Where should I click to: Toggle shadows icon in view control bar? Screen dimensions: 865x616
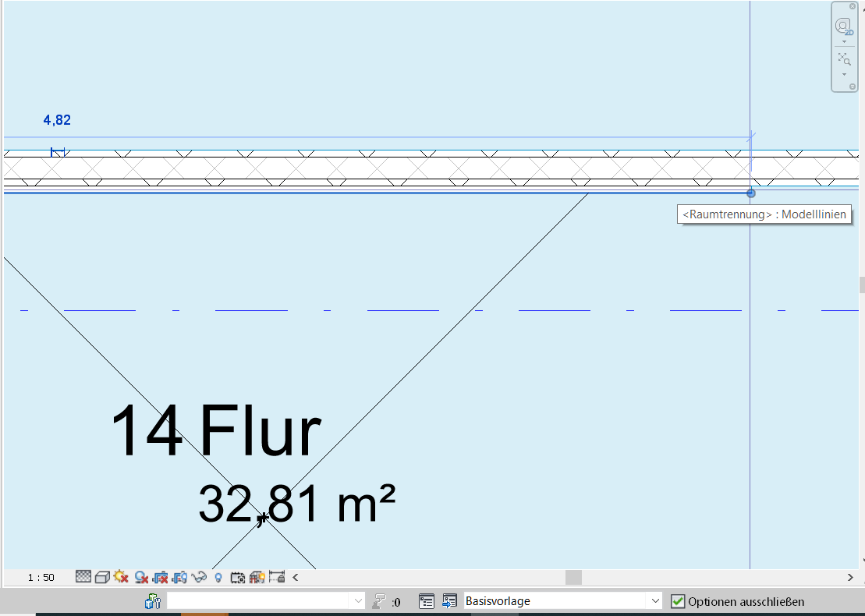coord(141,577)
